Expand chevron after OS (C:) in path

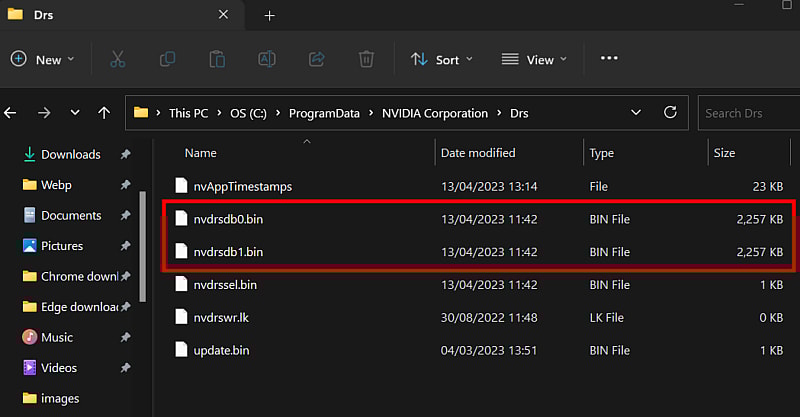click(x=278, y=113)
